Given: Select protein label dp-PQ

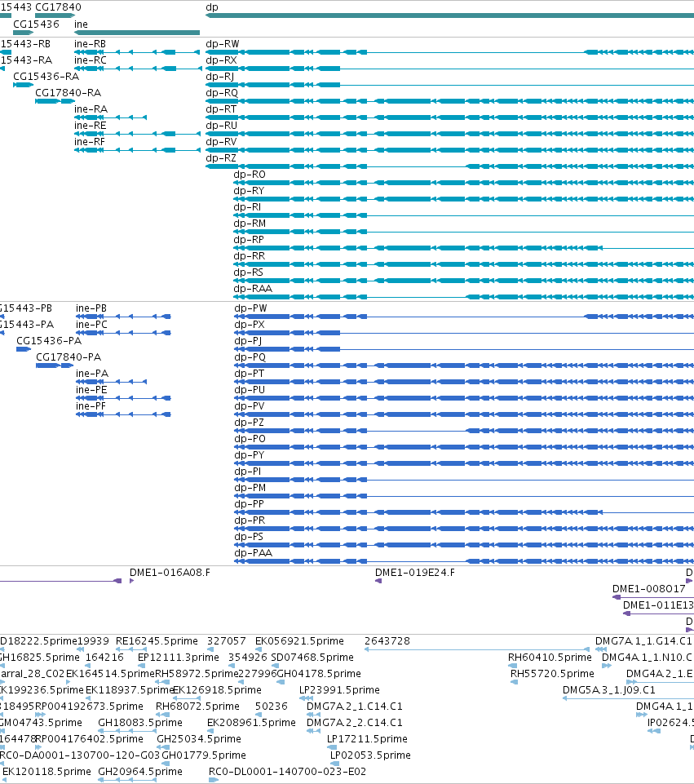Looking at the screenshot, I should pyautogui.click(x=250, y=357).
